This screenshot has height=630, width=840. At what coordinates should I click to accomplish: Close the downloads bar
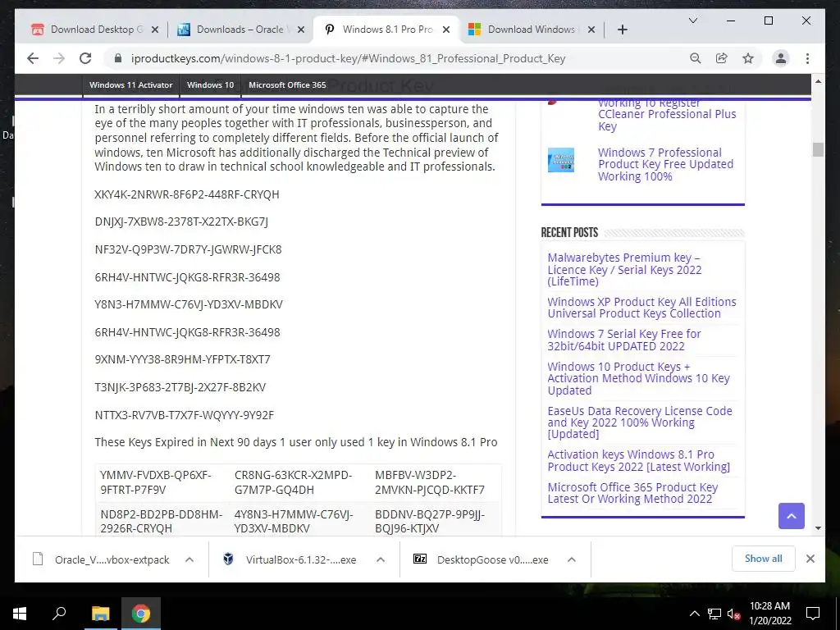pyautogui.click(x=810, y=559)
